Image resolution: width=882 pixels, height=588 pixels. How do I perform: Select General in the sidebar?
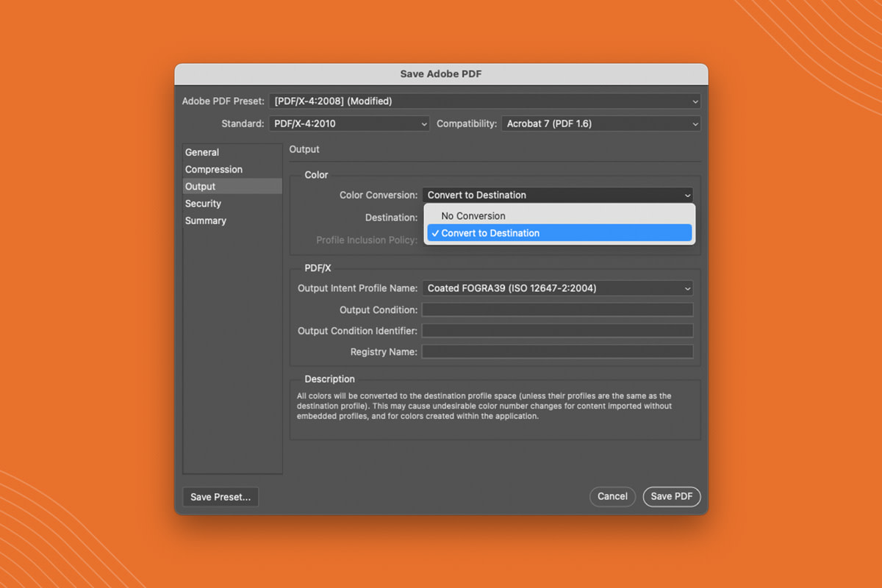232,152
